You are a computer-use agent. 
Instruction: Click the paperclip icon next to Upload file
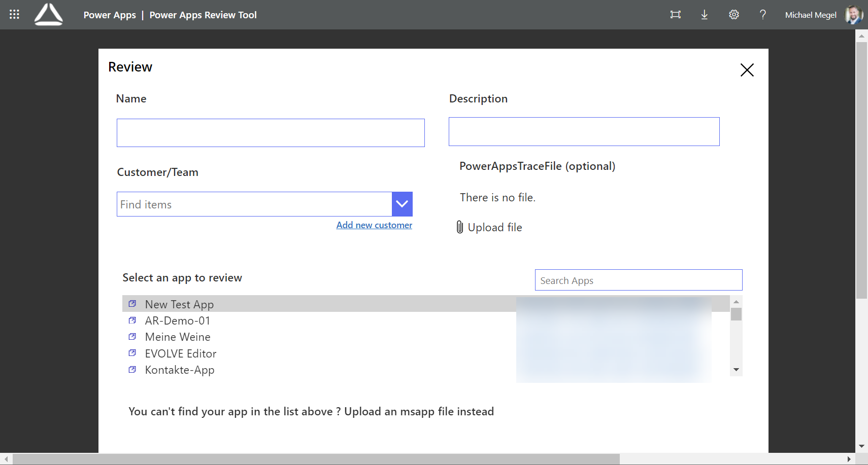click(459, 227)
